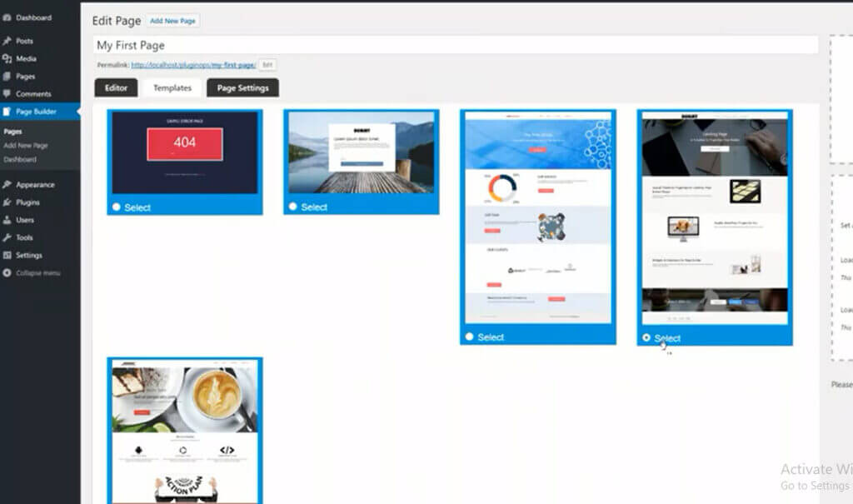Click the Plugins plug icon

click(7, 202)
